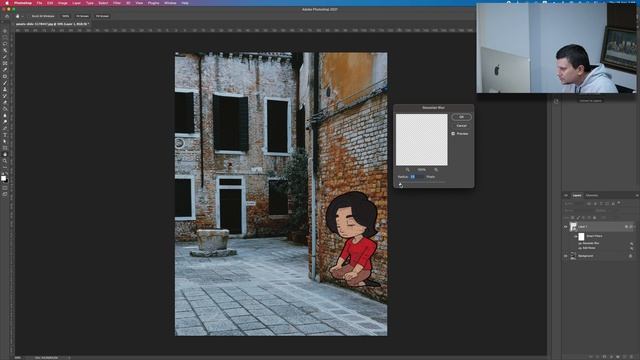Select the Blur tool
The height and width of the screenshot is (360, 640).
click(x=5, y=116)
